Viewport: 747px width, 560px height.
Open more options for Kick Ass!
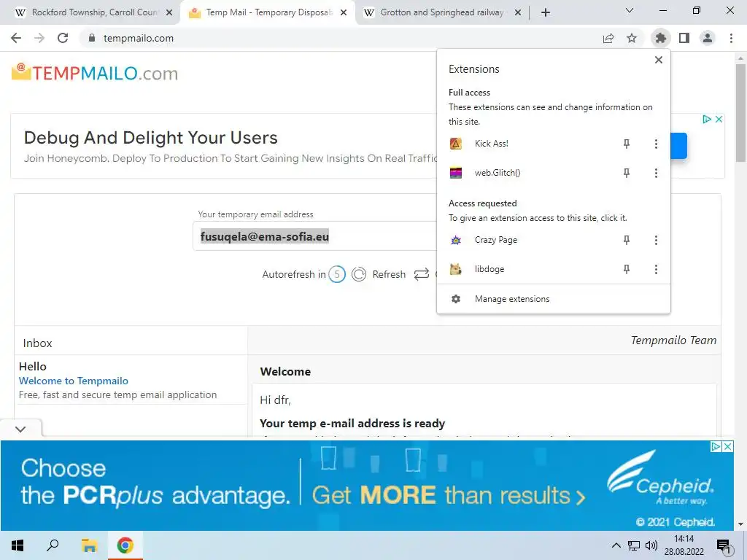[656, 144]
